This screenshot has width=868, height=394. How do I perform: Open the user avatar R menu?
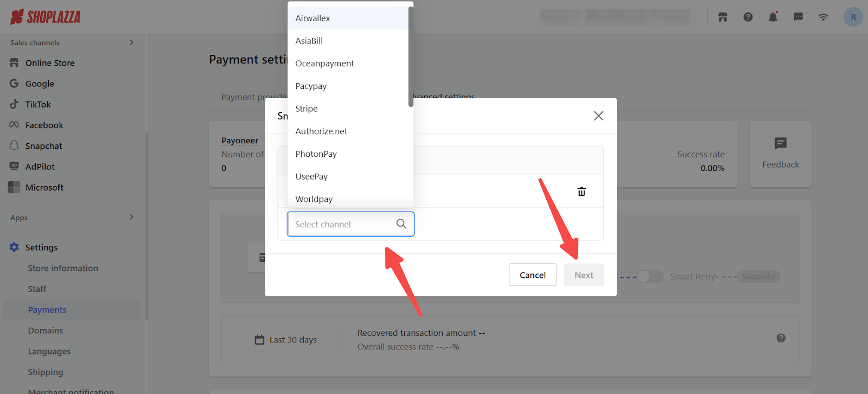(853, 17)
